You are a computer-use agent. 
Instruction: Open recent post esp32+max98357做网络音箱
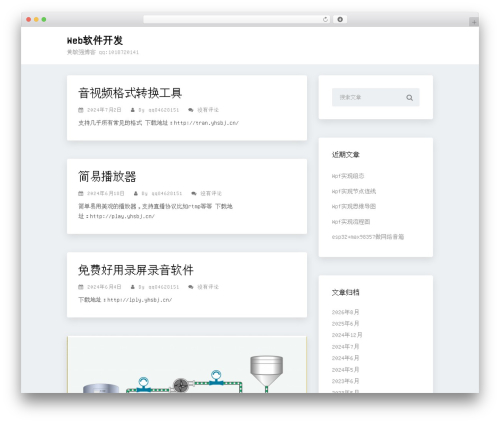click(368, 237)
